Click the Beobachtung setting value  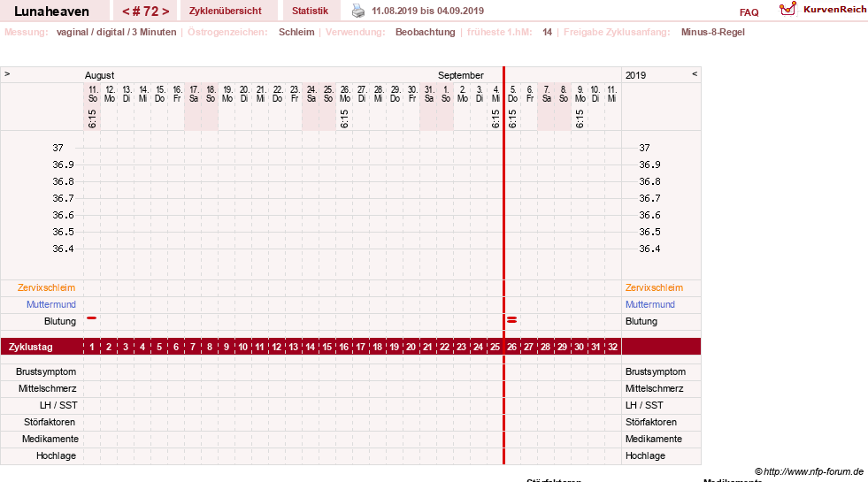425,32
